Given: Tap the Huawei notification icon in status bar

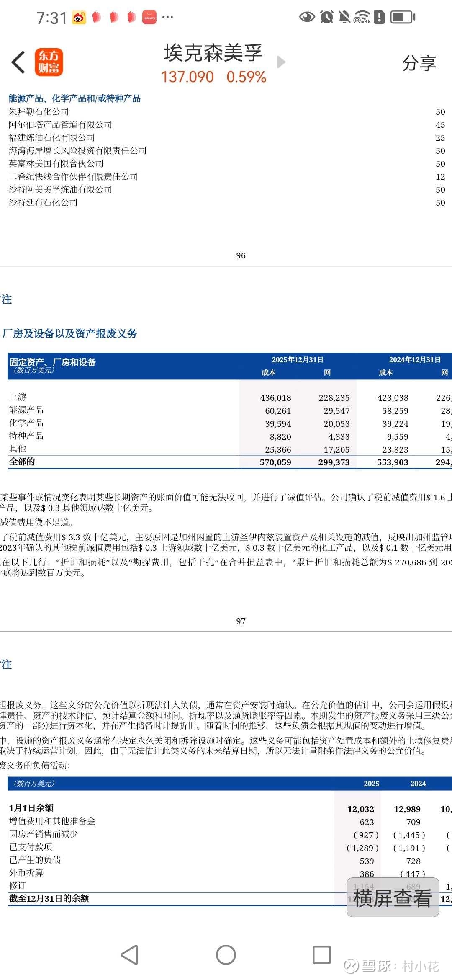Looking at the screenshot, I should tap(149, 17).
